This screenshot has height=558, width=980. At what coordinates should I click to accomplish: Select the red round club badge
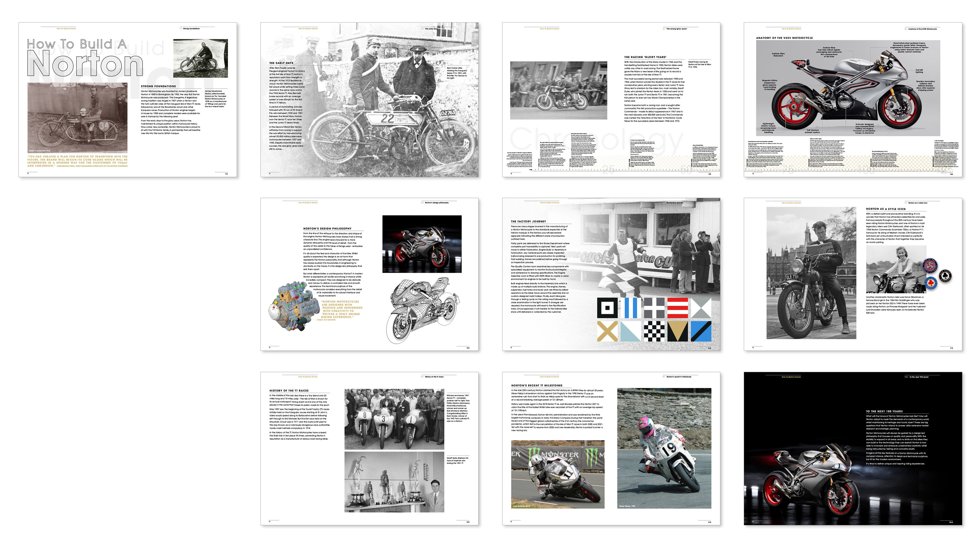pyautogui.click(x=930, y=265)
